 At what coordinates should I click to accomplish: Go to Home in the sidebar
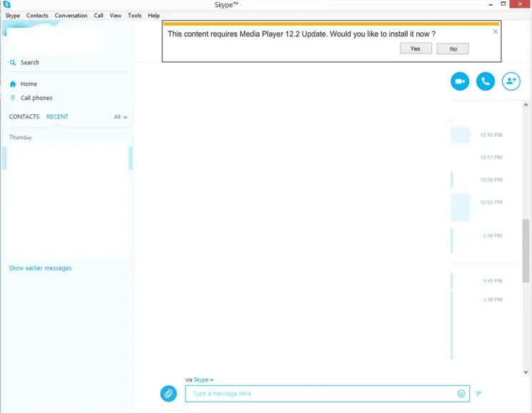[x=29, y=84]
